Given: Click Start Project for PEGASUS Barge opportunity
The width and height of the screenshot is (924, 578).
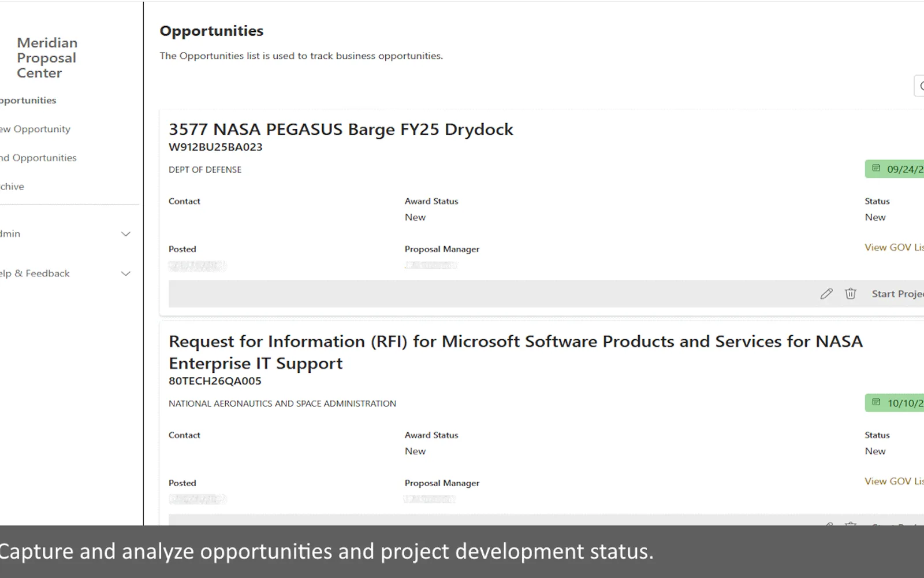Looking at the screenshot, I should tap(897, 294).
